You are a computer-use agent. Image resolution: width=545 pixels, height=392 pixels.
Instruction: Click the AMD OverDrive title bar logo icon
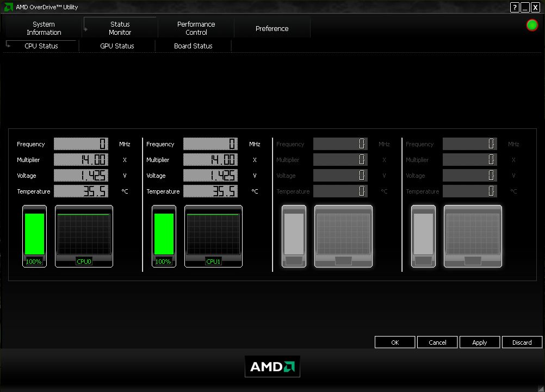(x=8, y=7)
